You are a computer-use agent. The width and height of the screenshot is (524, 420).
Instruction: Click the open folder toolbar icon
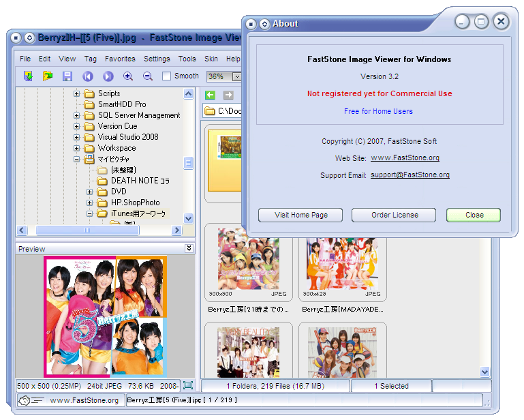(x=48, y=76)
